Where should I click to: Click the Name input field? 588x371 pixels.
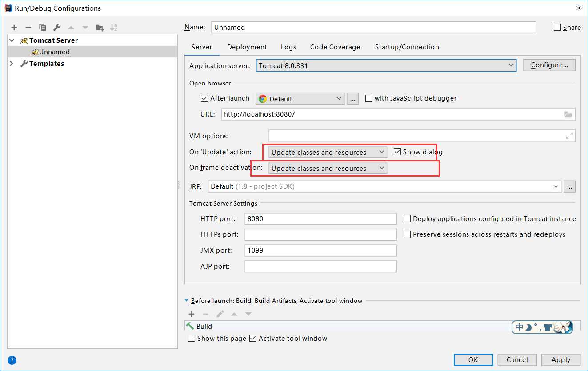pyautogui.click(x=374, y=27)
